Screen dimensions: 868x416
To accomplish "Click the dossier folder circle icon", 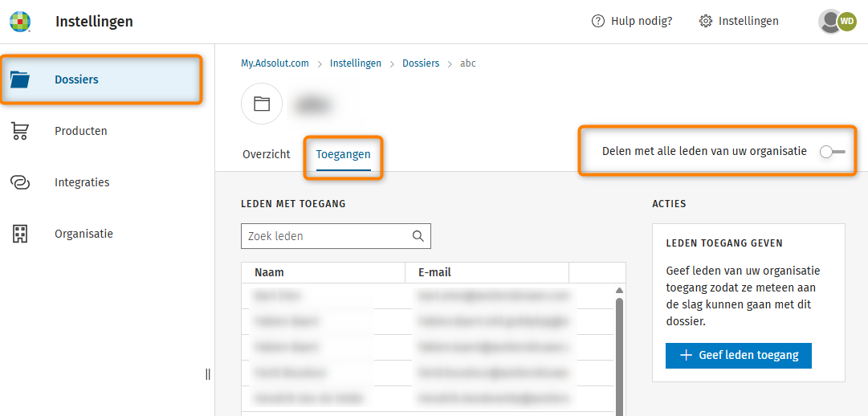I will (262, 104).
